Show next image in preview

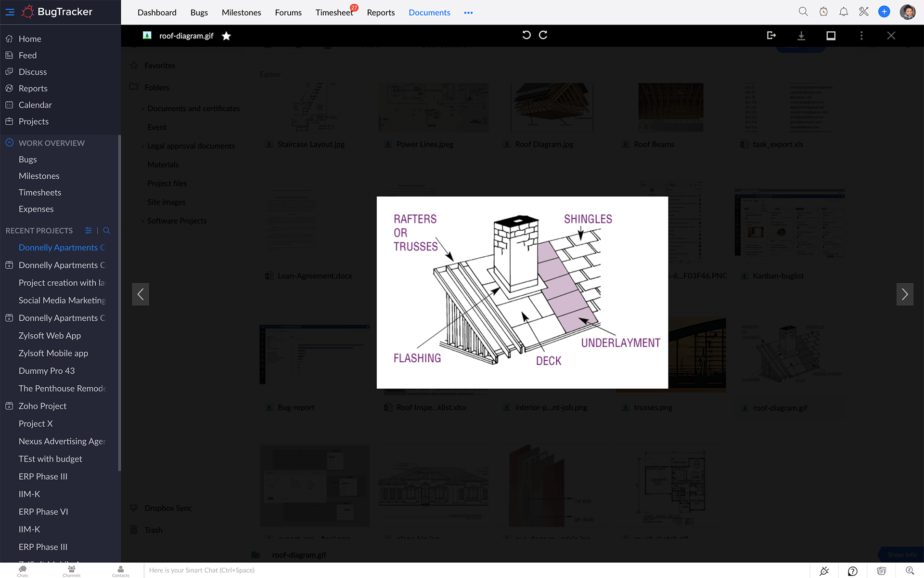pos(905,294)
